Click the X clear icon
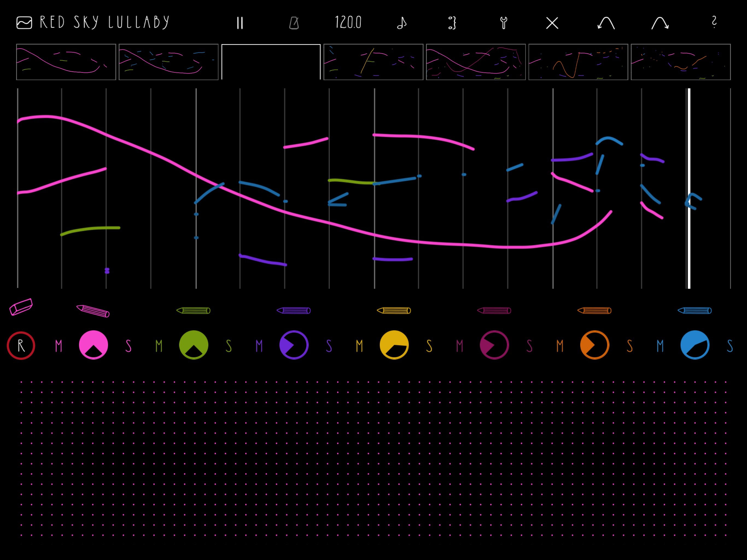 click(552, 23)
